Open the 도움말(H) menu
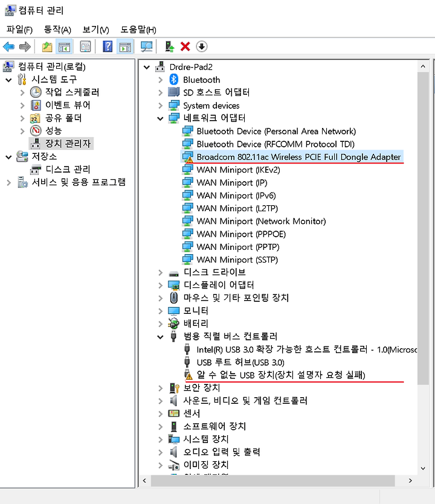This screenshot has height=504, width=435. coord(138,30)
